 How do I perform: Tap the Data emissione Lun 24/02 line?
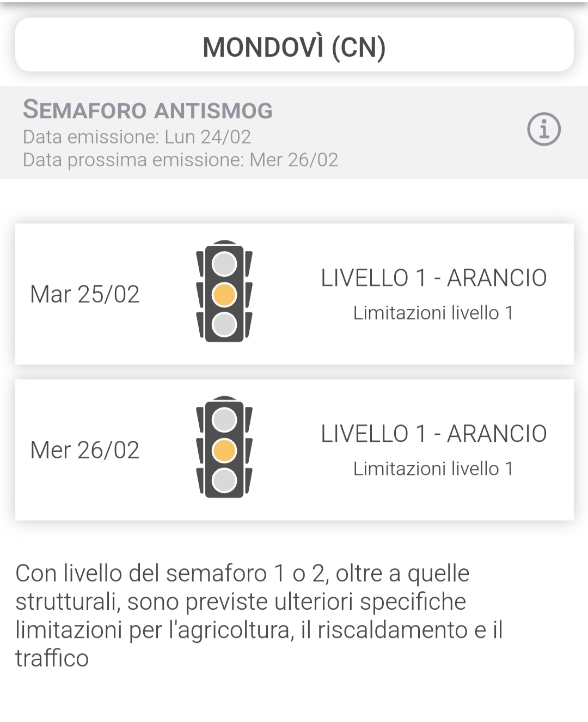137,137
